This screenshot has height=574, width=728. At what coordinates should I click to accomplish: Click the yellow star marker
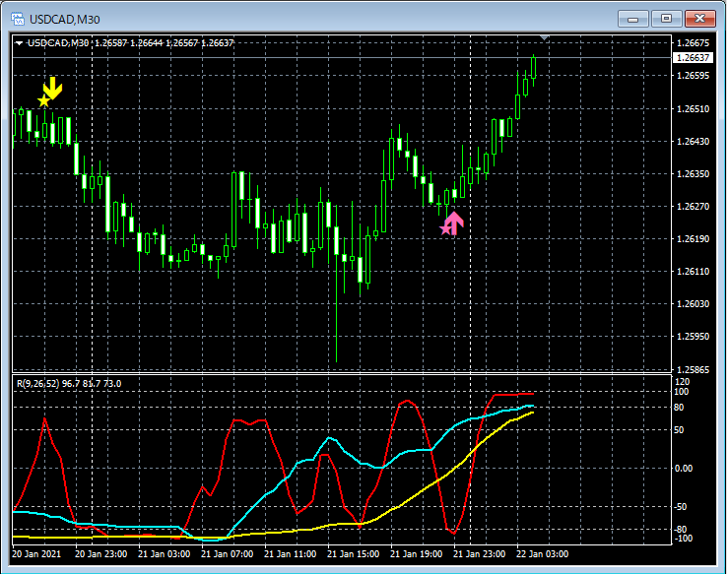point(43,100)
